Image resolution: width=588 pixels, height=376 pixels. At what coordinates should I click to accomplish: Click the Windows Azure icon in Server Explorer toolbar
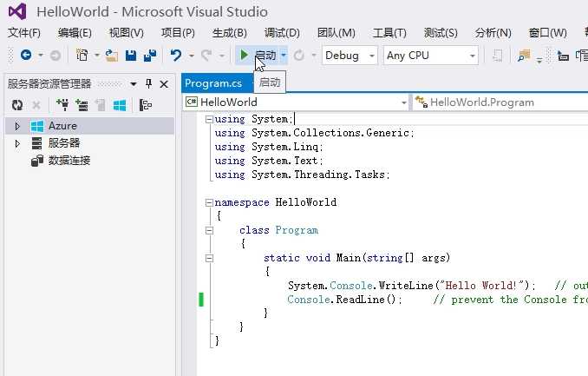(120, 105)
